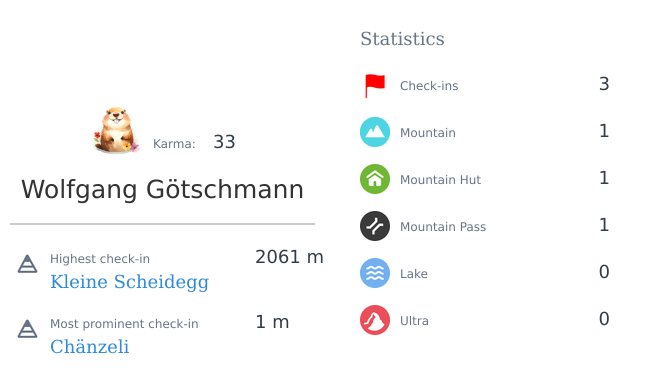Click the green Mountain Hut icon
The height and width of the screenshot is (385, 650).
point(375,179)
